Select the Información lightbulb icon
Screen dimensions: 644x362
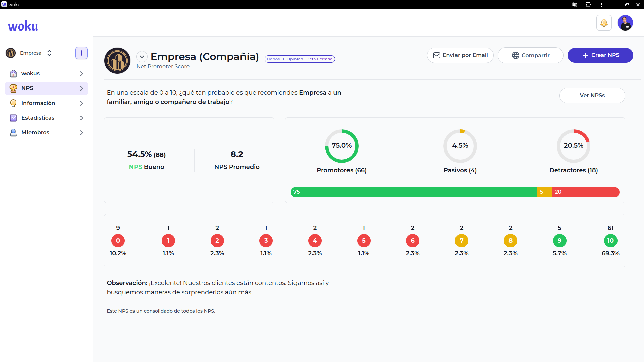tap(13, 103)
